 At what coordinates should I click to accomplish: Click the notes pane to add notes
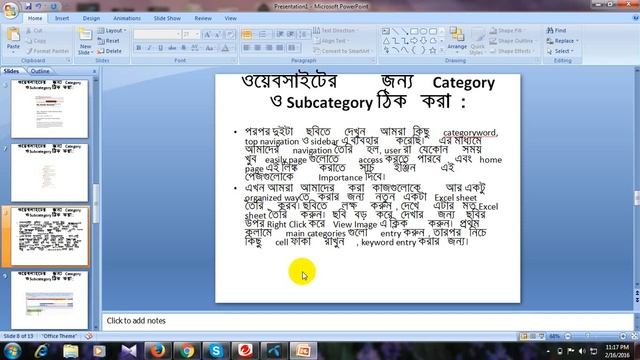[x=367, y=321]
